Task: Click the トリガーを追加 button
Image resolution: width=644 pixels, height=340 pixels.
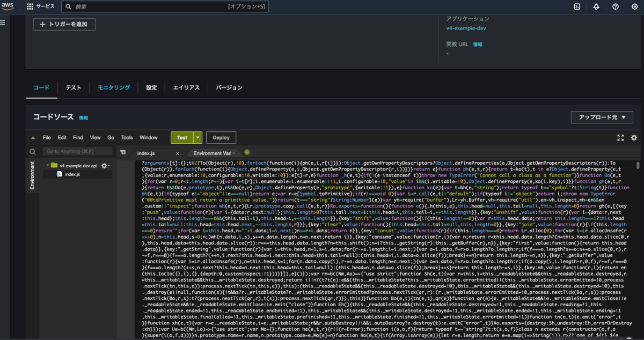Action: tap(64, 24)
